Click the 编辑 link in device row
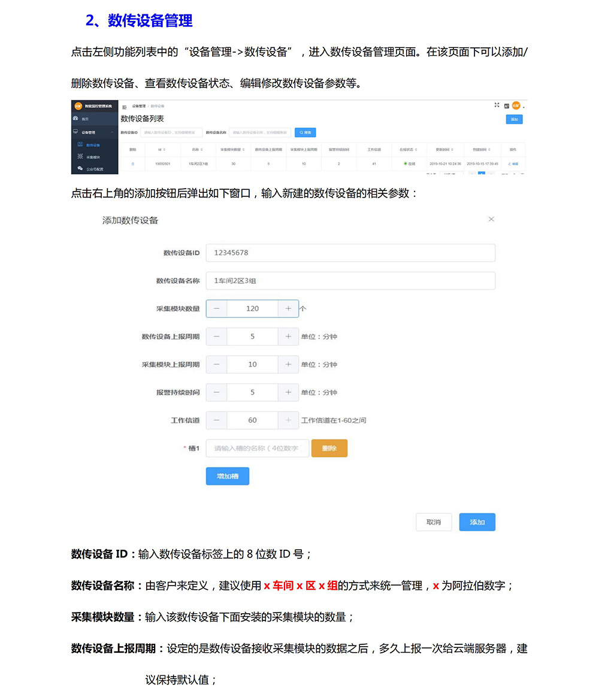The image size is (599, 700). pyautogui.click(x=513, y=164)
